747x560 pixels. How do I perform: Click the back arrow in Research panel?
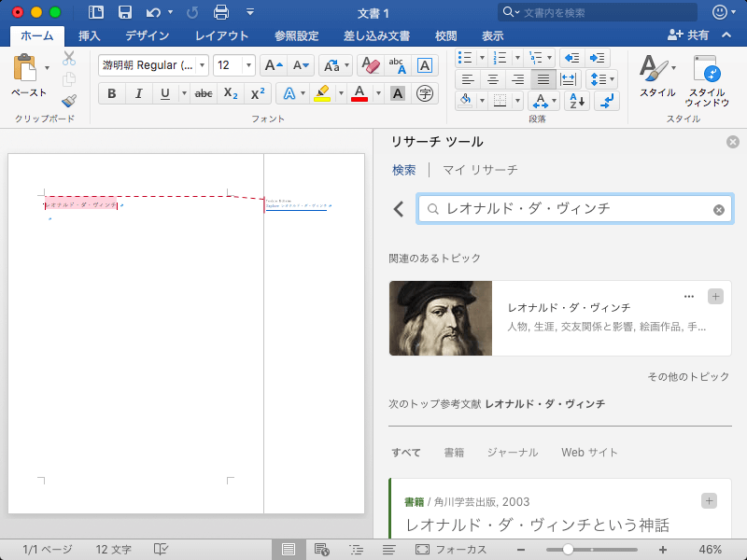[399, 209]
